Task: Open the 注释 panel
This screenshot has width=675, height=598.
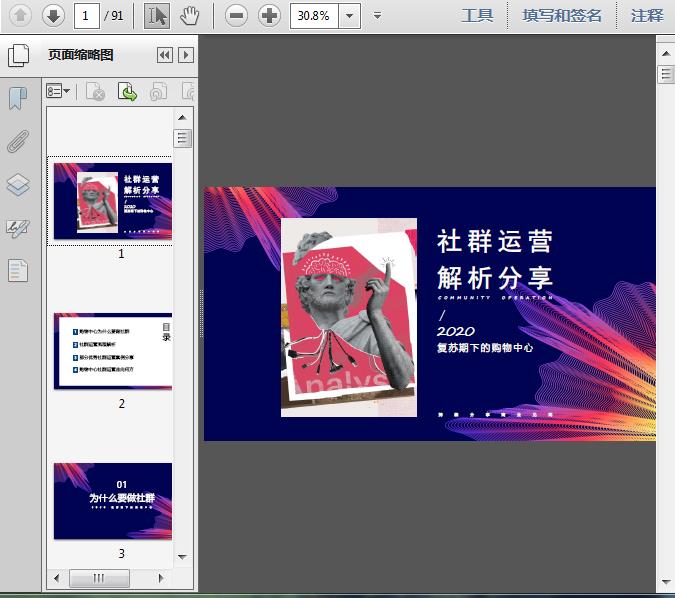Action: tap(647, 15)
